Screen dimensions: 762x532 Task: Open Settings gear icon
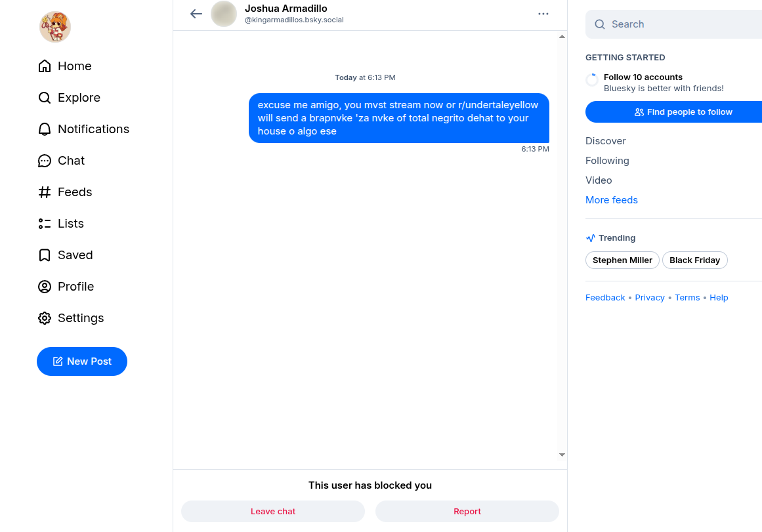[45, 318]
